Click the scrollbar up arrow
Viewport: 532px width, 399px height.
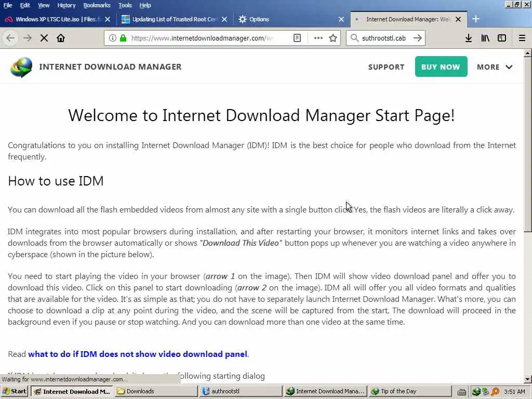[x=528, y=54]
